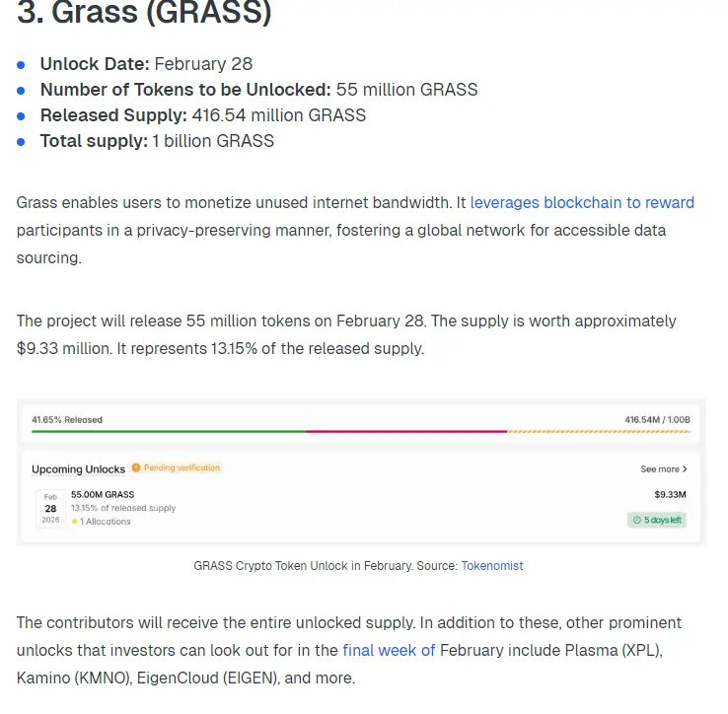Click the orange Pending verification icon
This screenshot has width=728, height=714.
click(x=136, y=468)
